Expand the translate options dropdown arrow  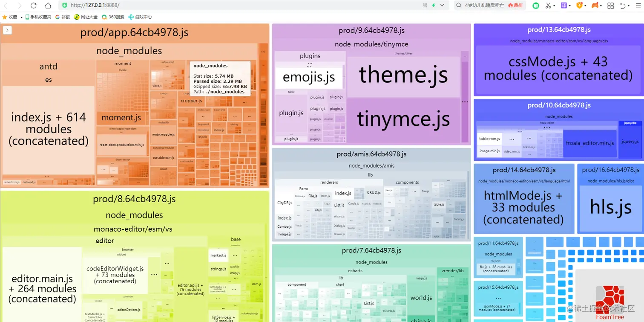click(570, 6)
